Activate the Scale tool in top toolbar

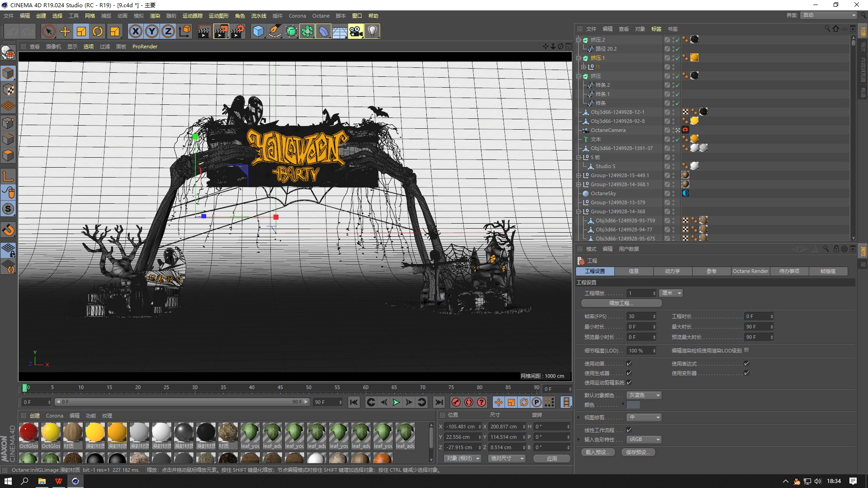pos(81,32)
